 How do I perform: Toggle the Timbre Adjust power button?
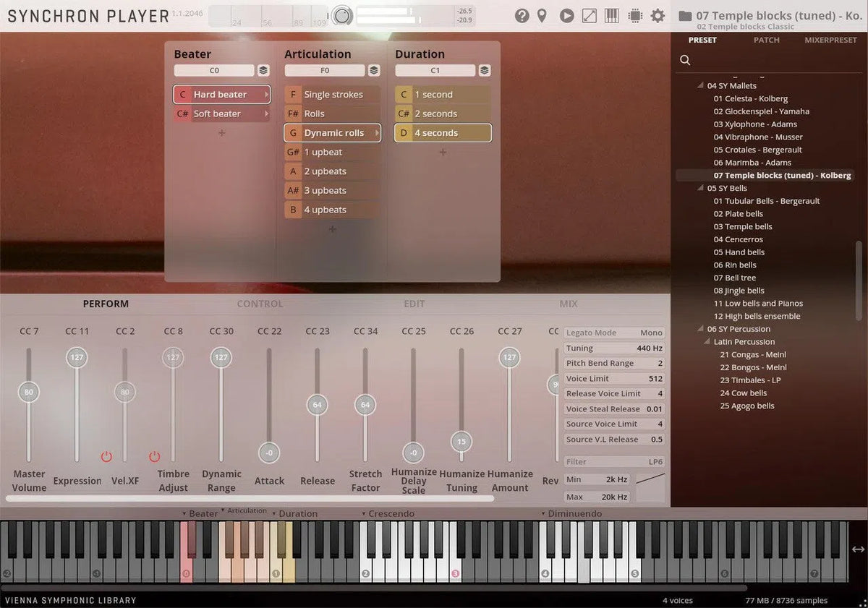pyautogui.click(x=154, y=457)
